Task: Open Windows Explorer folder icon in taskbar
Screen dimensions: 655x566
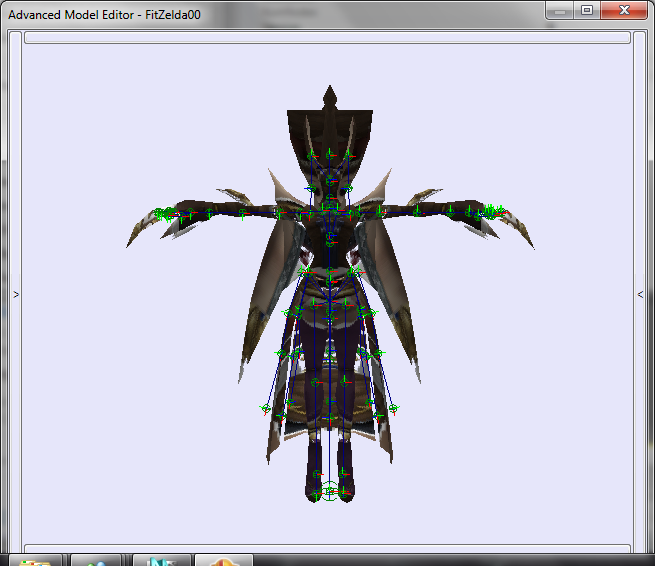Action: coord(36,561)
